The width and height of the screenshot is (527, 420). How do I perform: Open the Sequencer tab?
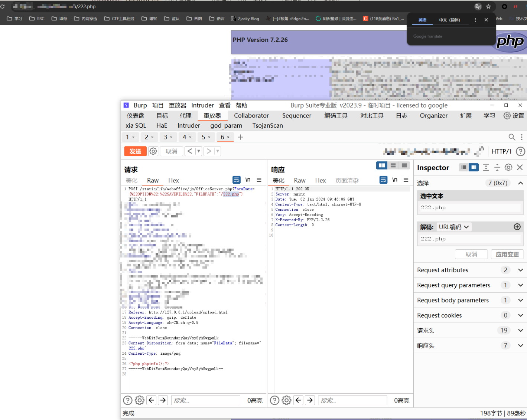[x=296, y=116]
